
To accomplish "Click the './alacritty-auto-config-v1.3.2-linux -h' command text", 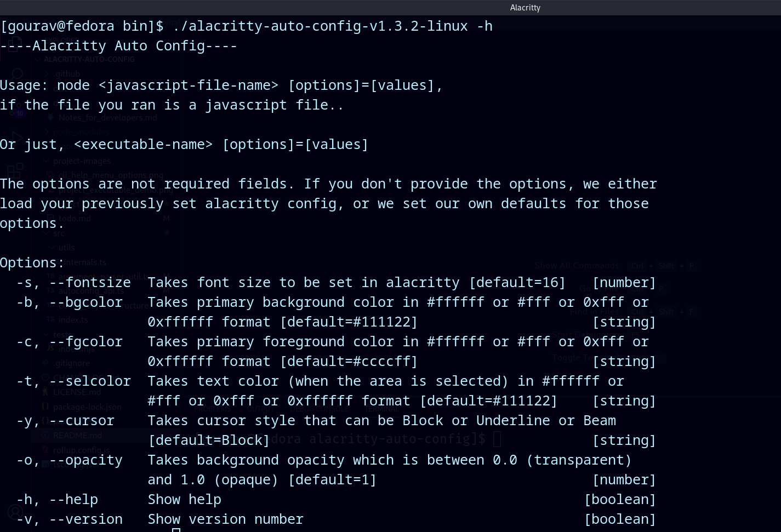I will 333,26.
